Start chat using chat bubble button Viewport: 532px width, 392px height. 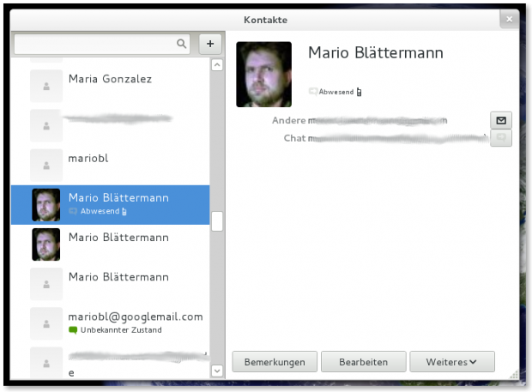point(501,138)
